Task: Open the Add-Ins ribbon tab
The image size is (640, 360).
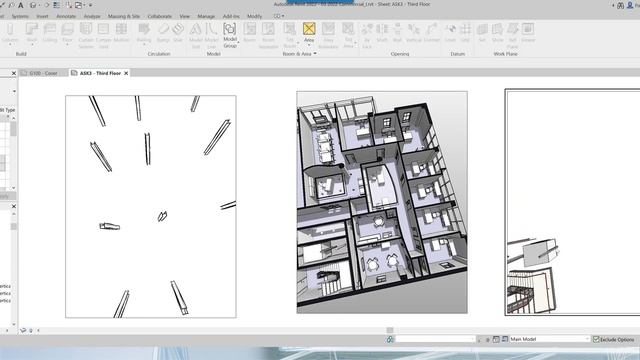Action: [x=231, y=16]
